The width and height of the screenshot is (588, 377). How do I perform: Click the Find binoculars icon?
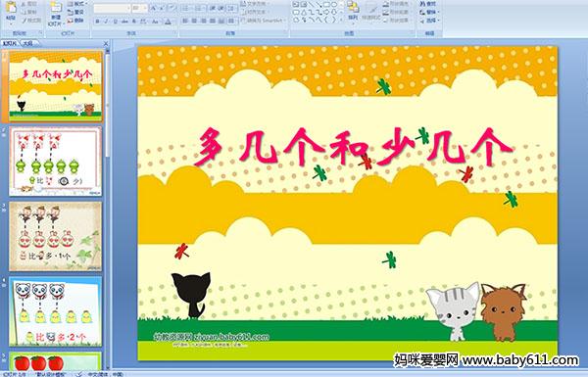point(423,4)
